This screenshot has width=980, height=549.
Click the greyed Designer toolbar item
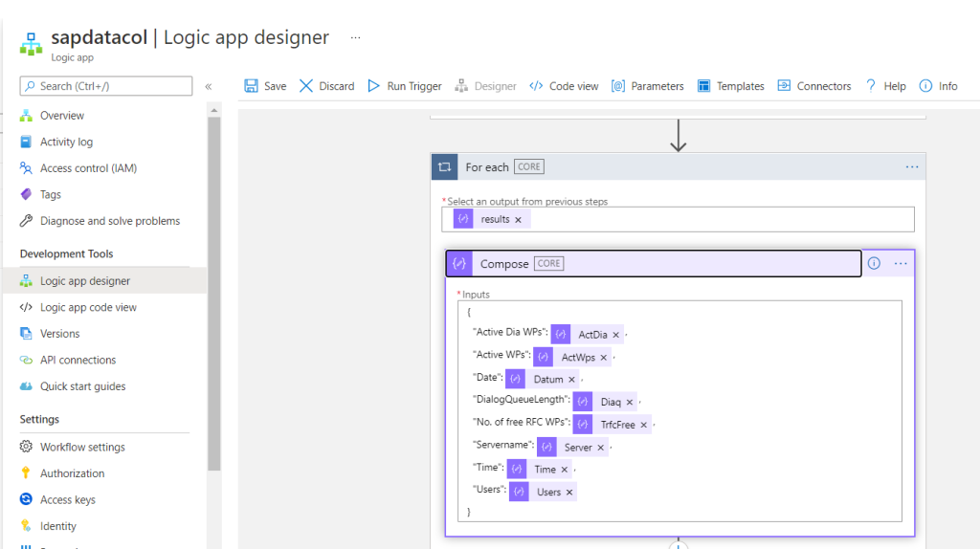[x=485, y=86]
